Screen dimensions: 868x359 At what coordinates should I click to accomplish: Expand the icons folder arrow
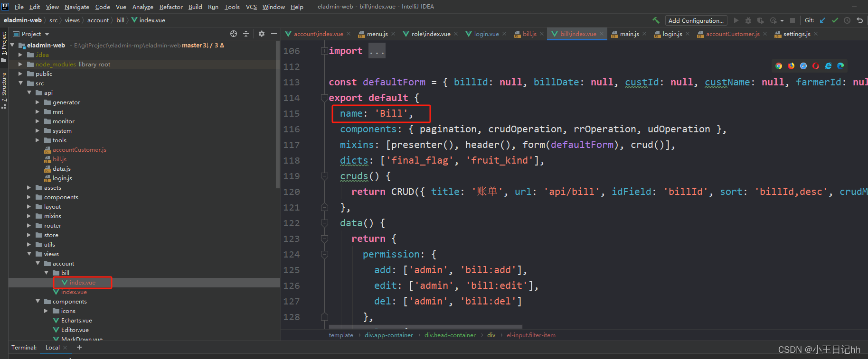tap(46, 311)
